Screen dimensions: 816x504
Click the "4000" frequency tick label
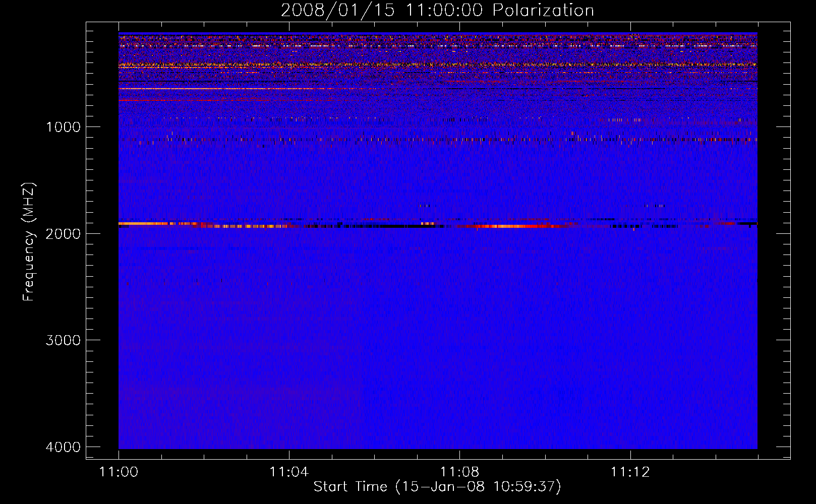click(63, 447)
